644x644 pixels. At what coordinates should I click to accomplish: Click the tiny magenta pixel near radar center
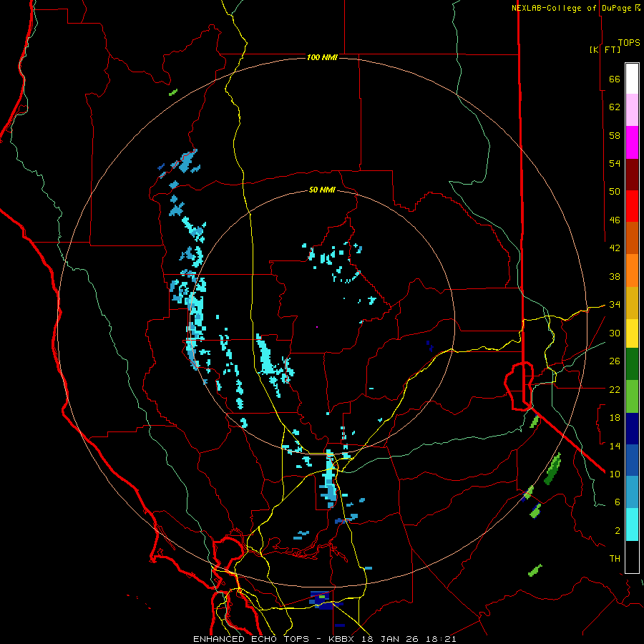pos(317,327)
